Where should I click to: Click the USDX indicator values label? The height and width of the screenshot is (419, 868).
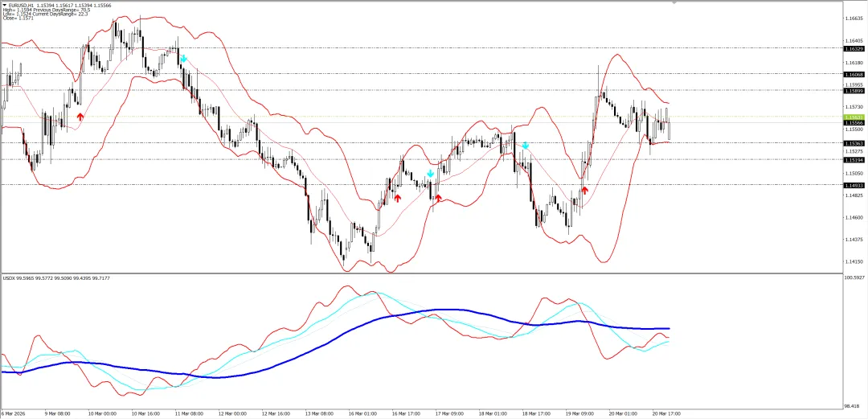coord(56,277)
